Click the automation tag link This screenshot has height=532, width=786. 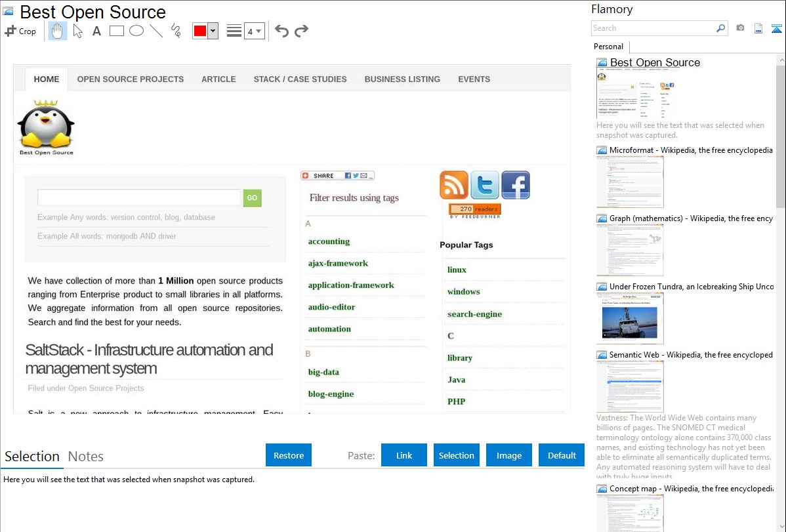pos(329,329)
